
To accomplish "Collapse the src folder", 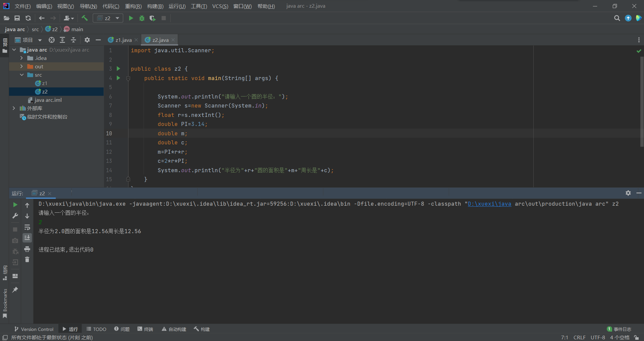I will (21, 75).
